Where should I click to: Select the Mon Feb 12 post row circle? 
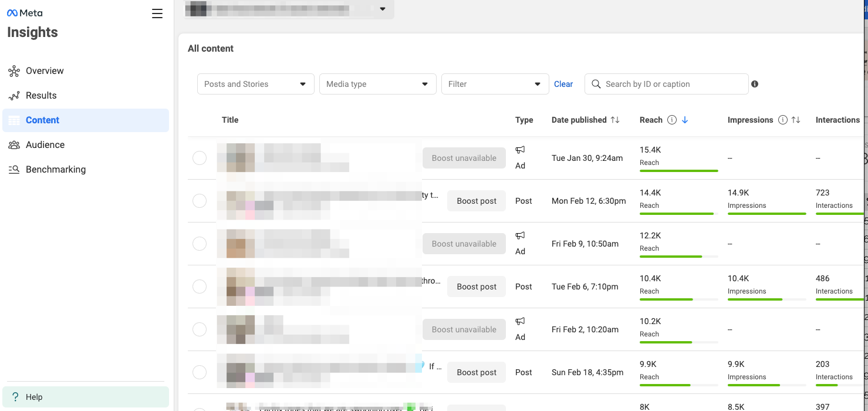(200, 200)
